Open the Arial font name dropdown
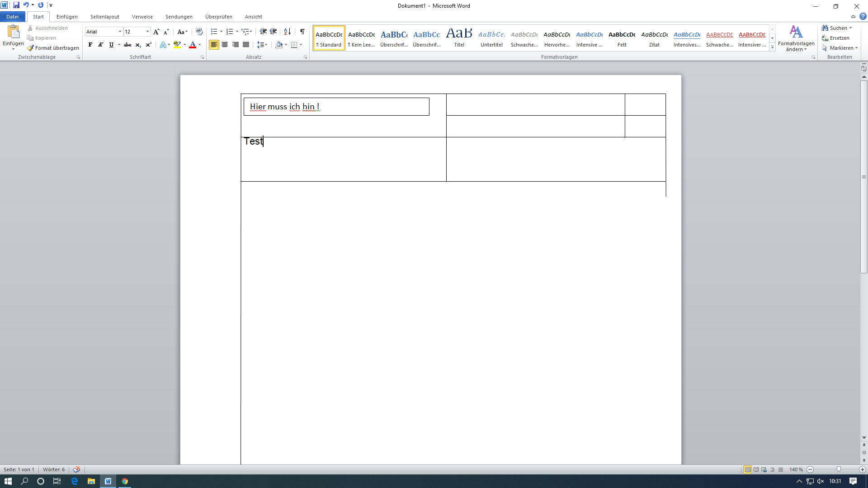Screen dimensions: 868x488 (120, 32)
